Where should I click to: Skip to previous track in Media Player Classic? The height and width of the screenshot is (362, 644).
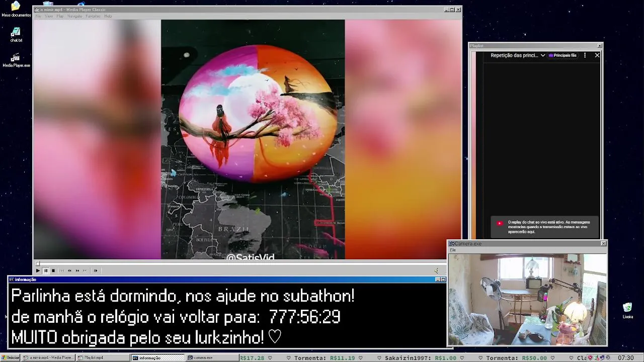pos(62,270)
